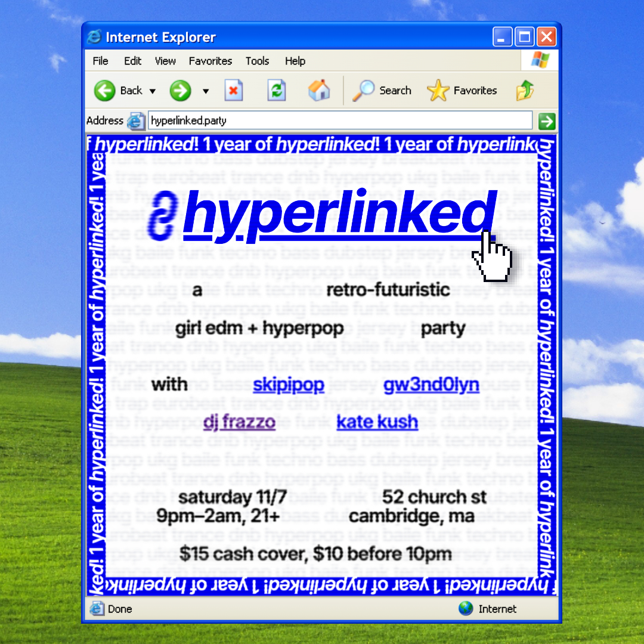644x644 pixels.
Task: Click the page icon in the address bar
Action: (x=136, y=120)
